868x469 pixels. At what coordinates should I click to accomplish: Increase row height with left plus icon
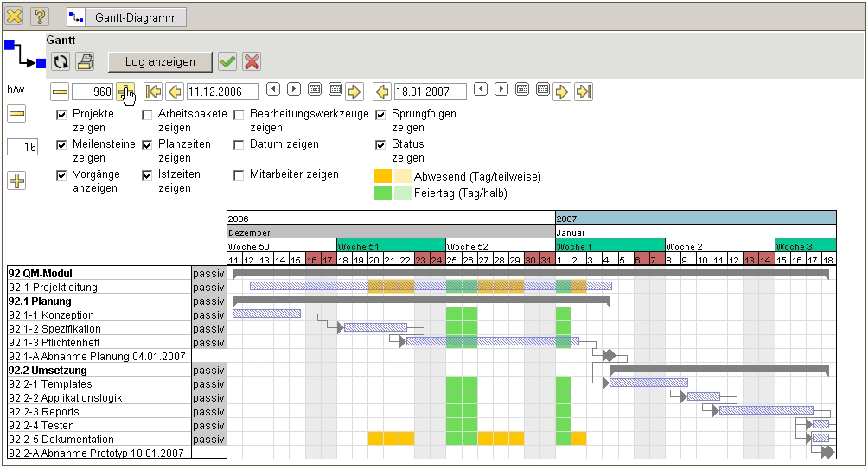click(x=16, y=181)
